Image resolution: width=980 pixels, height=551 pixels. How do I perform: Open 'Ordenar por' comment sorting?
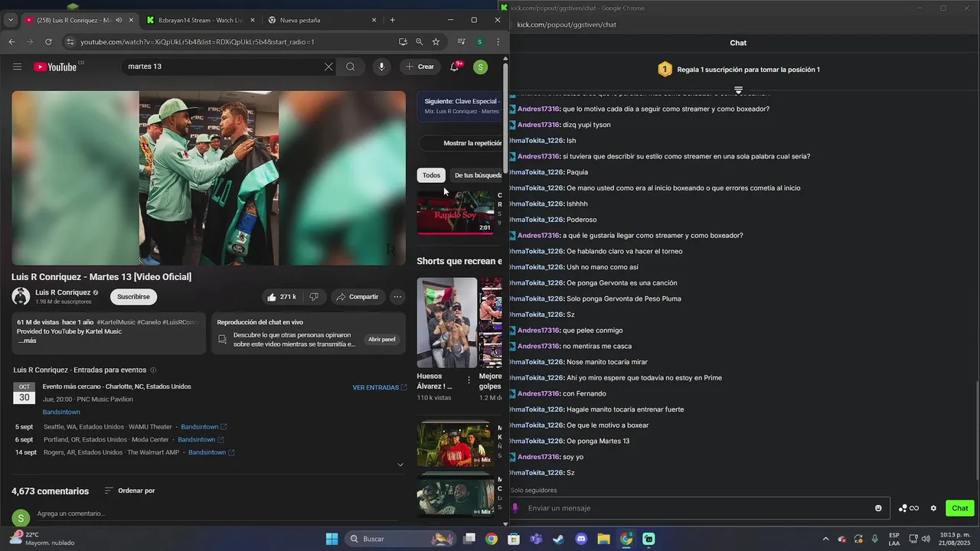pos(129,491)
